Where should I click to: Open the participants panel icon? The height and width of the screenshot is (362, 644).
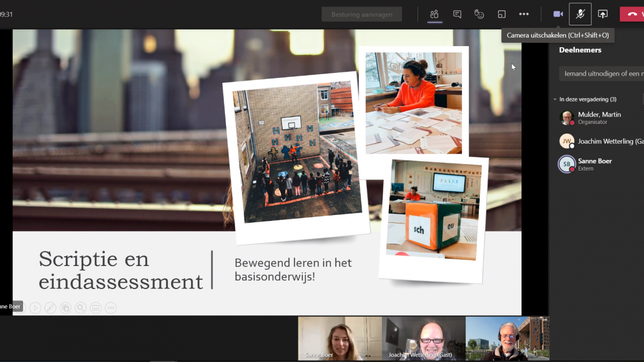434,14
